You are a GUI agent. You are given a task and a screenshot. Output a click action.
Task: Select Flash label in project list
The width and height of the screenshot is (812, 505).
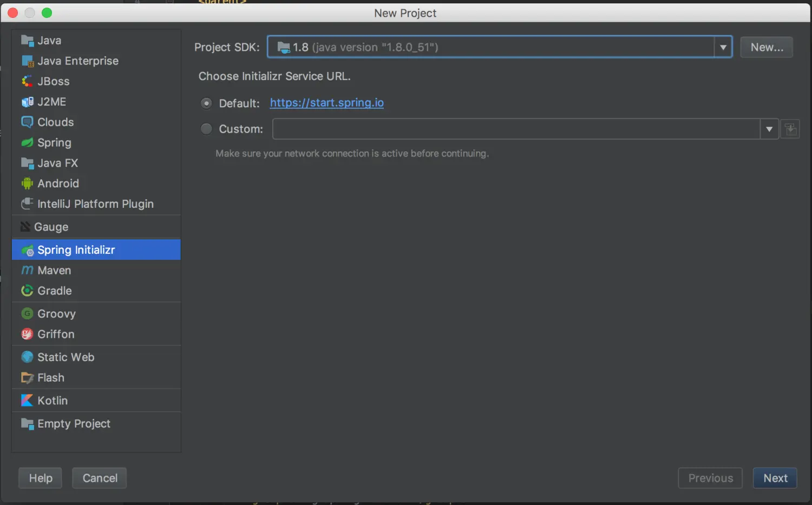[51, 378]
